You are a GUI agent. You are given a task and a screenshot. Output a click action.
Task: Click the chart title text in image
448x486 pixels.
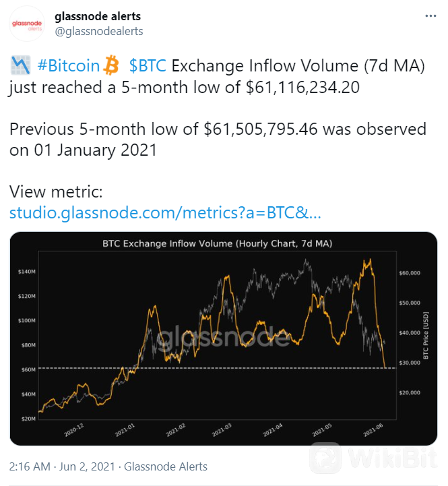click(x=217, y=243)
